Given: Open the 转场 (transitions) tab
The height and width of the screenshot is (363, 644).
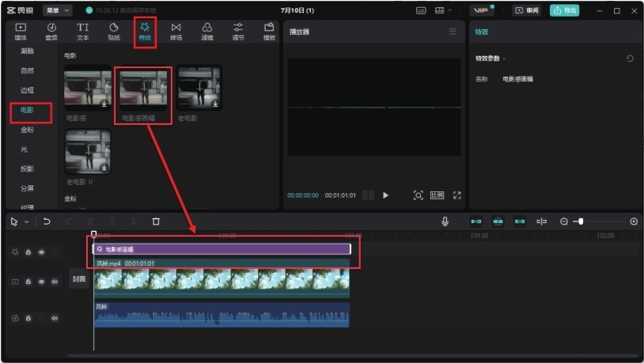Looking at the screenshot, I should (176, 31).
